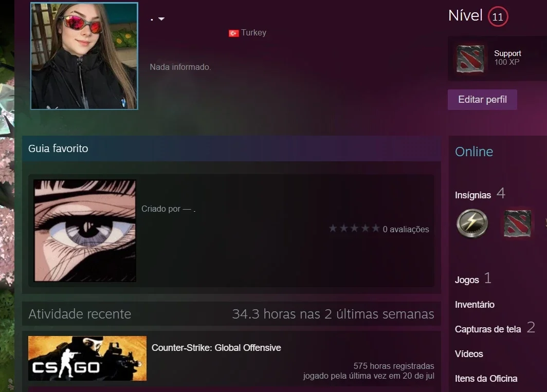Open the Dota 2 Support badge icon
This screenshot has width=547, height=392.
pos(470,59)
